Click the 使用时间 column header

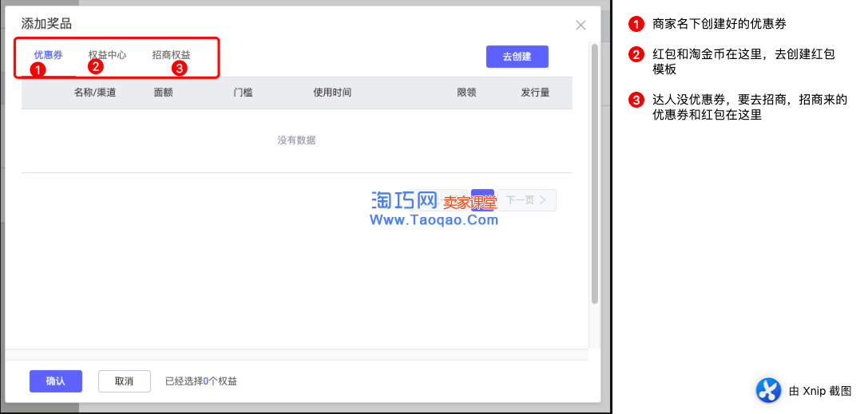pos(332,93)
